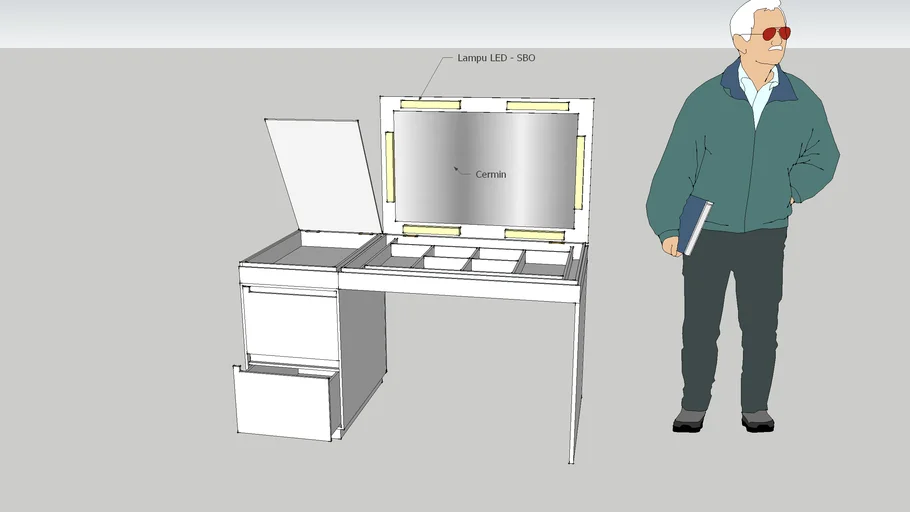This screenshot has height=512, width=910.
Task: Pick the left vertical LED lamp strip
Action: tap(390, 165)
